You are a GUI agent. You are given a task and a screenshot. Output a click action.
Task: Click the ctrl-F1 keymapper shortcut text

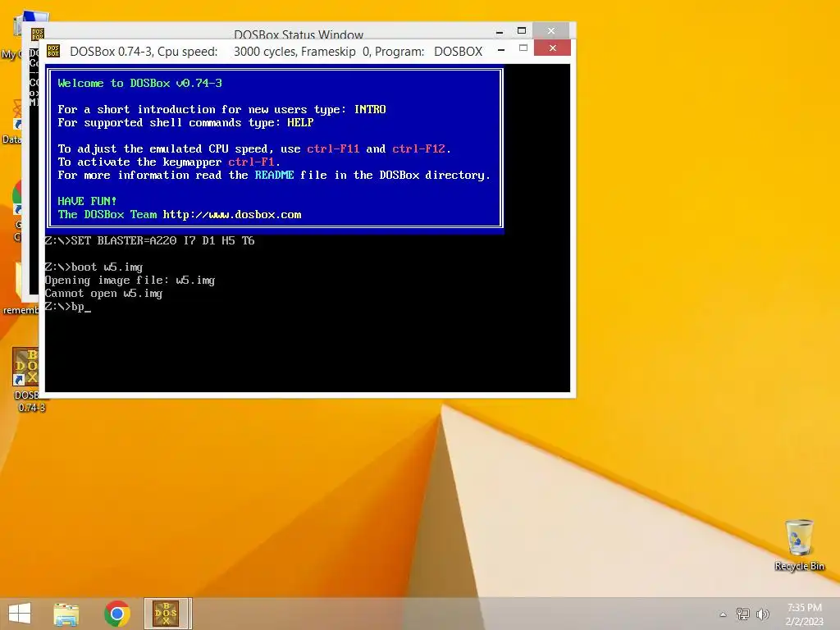tap(251, 162)
